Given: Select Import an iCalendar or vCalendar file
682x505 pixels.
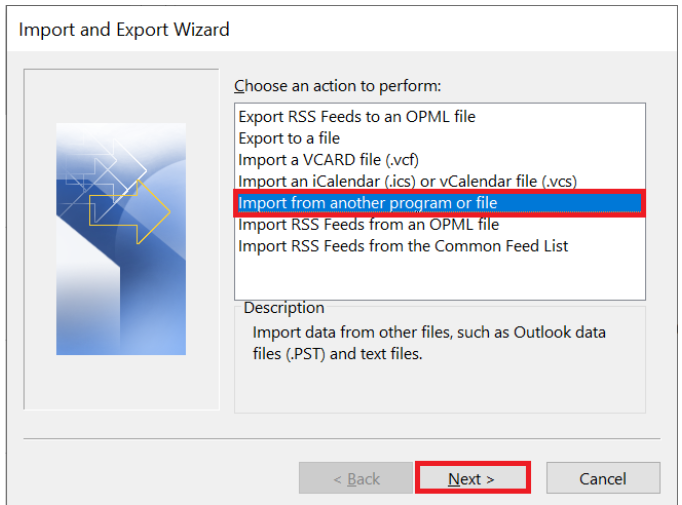Looking at the screenshot, I should pos(407,181).
